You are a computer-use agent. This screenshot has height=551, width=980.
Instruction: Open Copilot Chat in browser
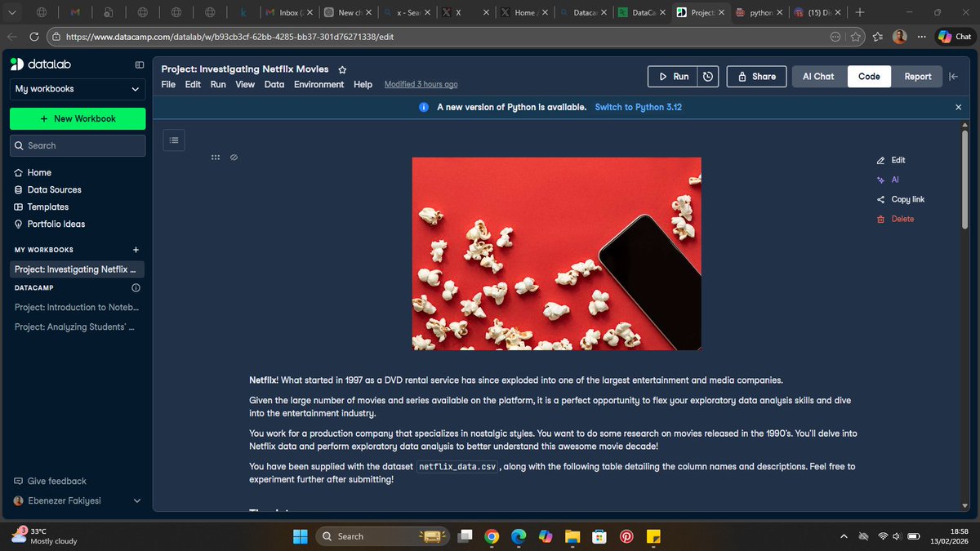pyautogui.click(x=955, y=37)
